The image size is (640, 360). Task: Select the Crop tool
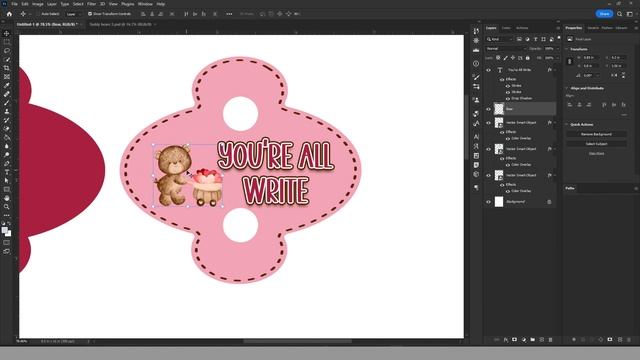click(7, 68)
